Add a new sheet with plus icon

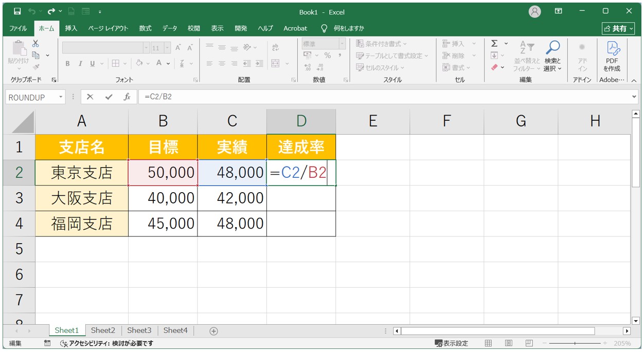tap(214, 331)
